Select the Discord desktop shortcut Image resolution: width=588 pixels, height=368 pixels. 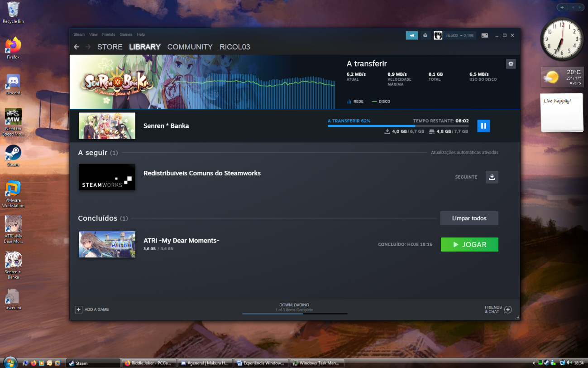(x=13, y=84)
